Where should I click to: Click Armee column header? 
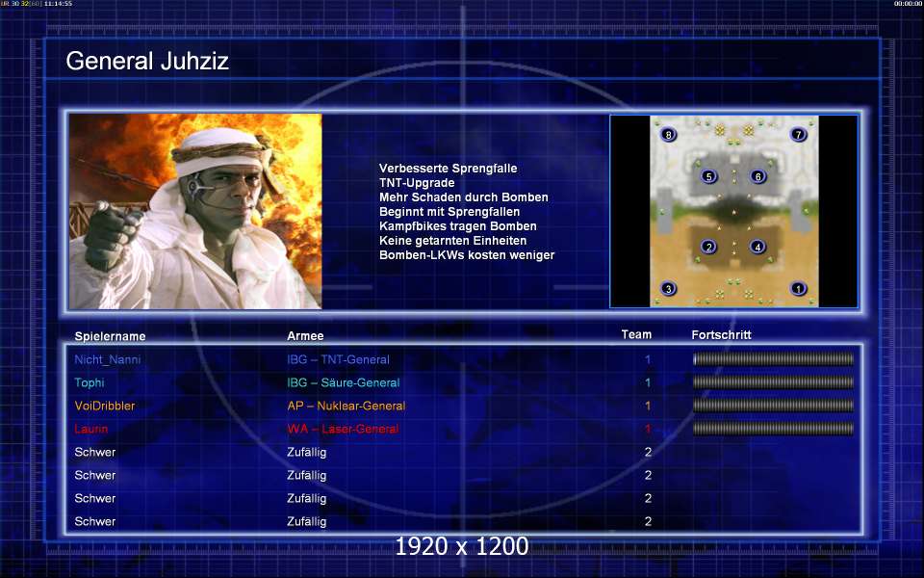click(x=305, y=335)
